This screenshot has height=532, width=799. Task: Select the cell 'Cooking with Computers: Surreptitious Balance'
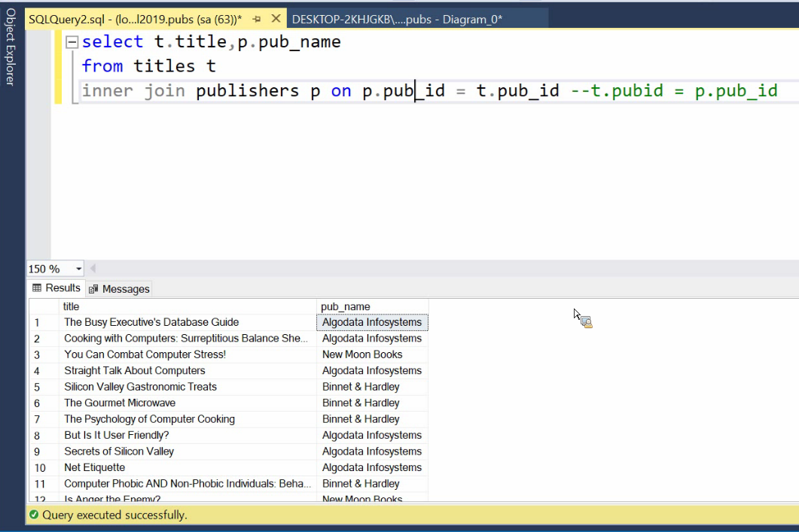click(x=188, y=339)
